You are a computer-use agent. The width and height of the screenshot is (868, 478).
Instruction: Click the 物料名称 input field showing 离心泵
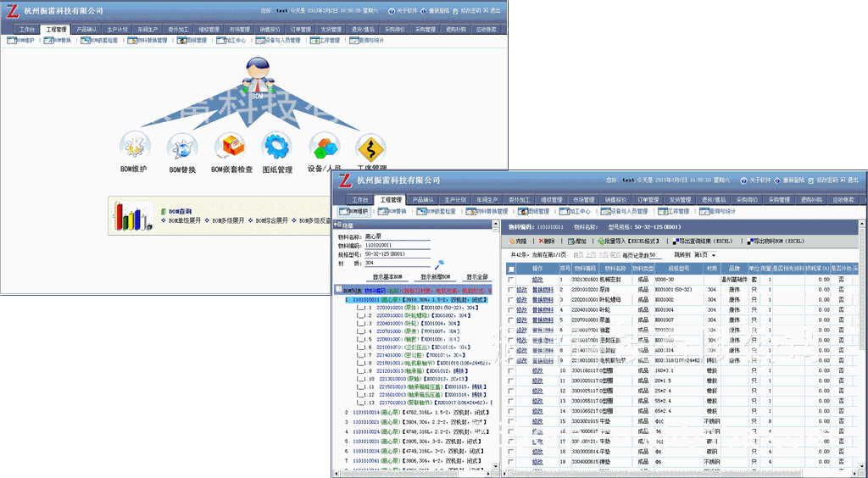pyautogui.click(x=397, y=236)
